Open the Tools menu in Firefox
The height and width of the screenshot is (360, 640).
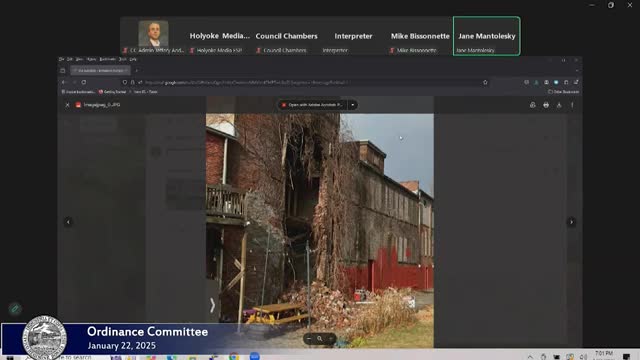click(122, 59)
